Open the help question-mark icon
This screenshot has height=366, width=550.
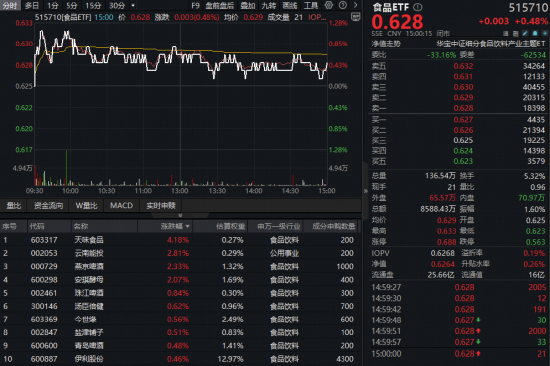click(343, 5)
